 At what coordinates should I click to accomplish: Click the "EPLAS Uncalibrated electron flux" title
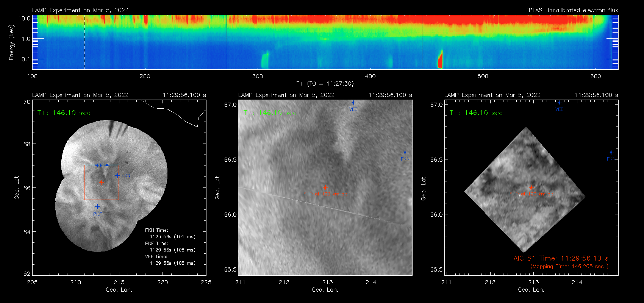[572, 10]
